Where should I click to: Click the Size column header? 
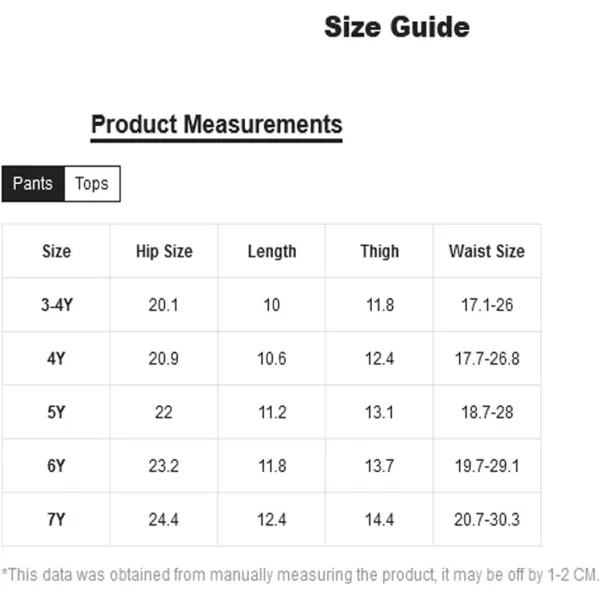pos(56,251)
